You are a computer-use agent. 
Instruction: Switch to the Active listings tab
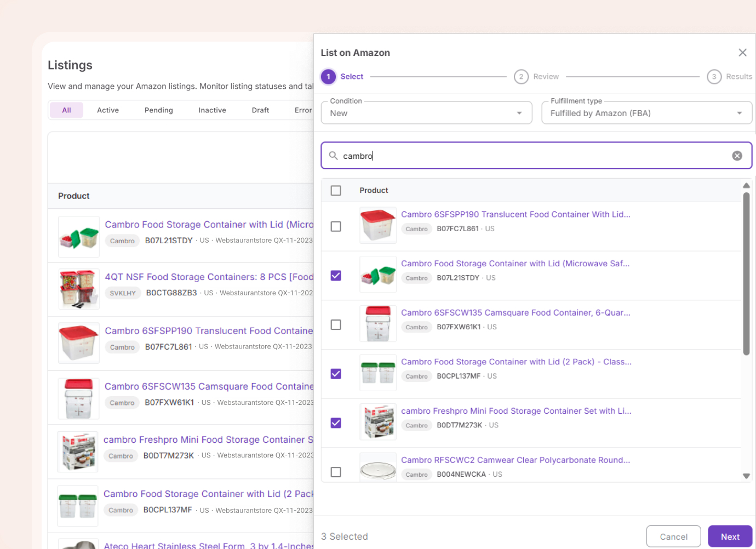[x=108, y=110]
